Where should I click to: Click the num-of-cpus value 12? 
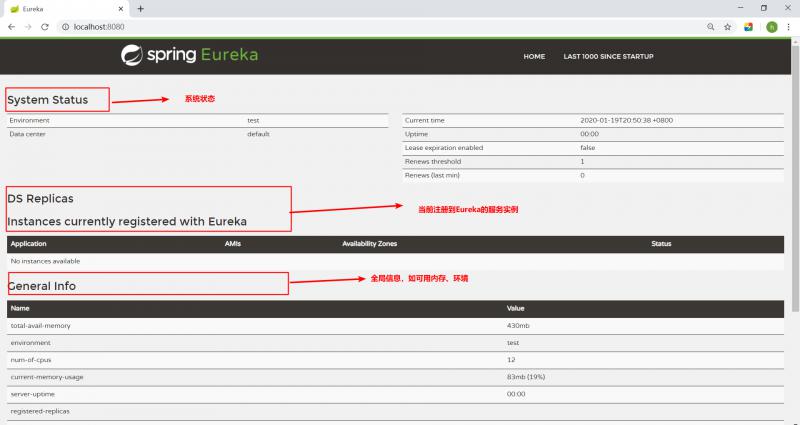pos(511,360)
